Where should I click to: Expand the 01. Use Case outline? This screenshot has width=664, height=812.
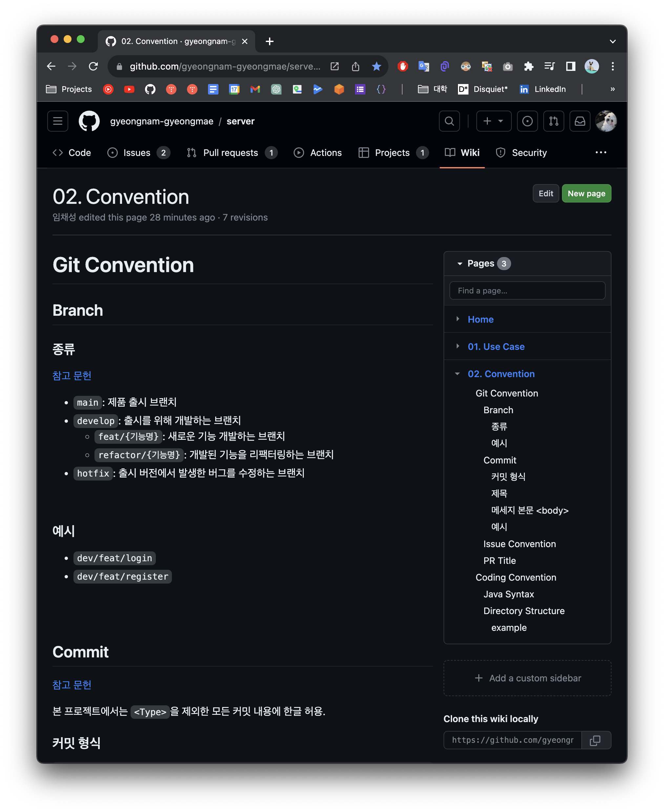458,346
